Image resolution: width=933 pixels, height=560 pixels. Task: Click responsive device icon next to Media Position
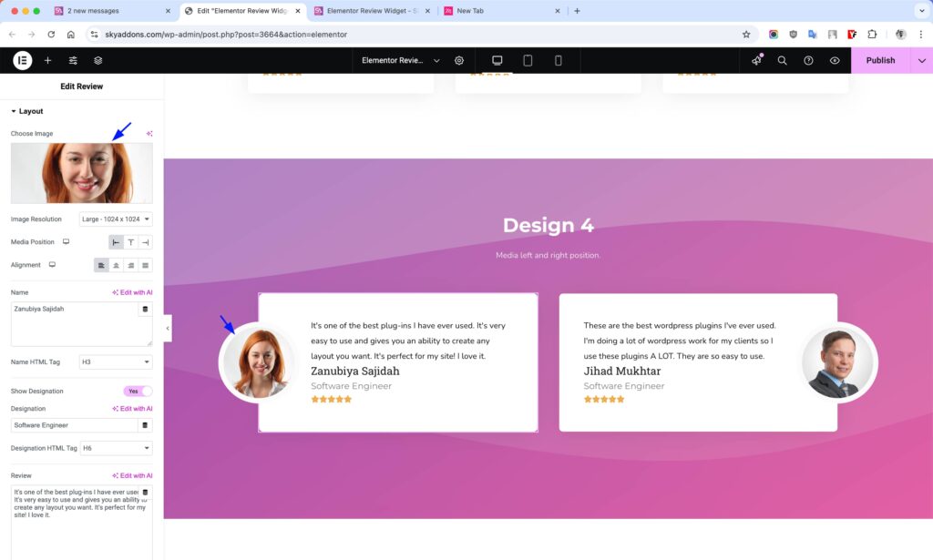coord(66,242)
